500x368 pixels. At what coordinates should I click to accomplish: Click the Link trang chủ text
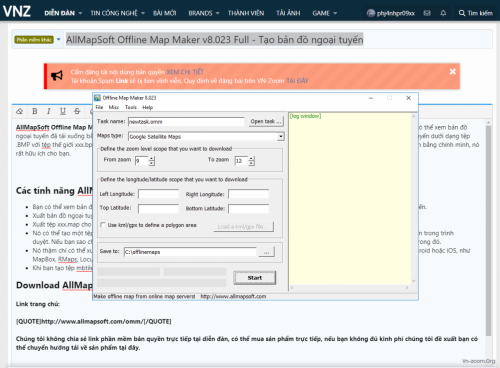38,304
